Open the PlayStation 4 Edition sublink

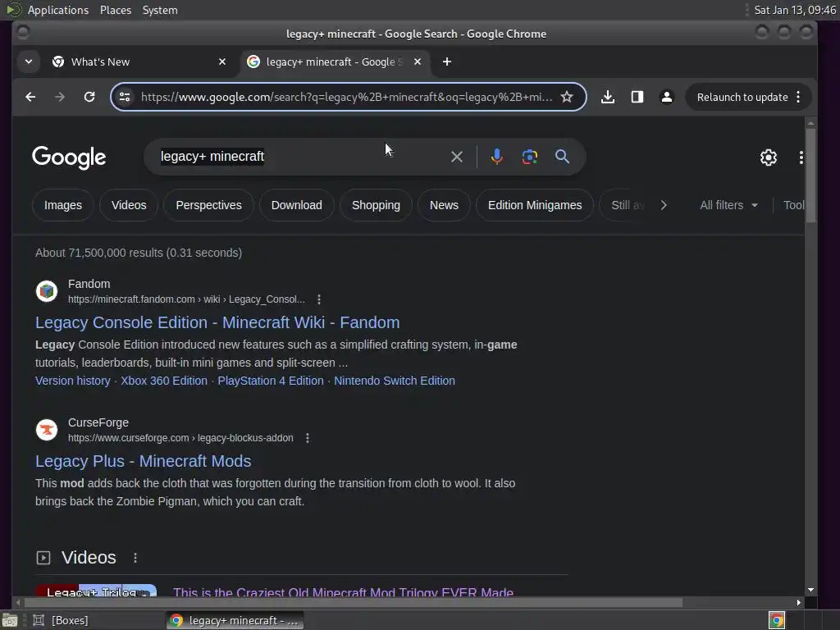271,381
